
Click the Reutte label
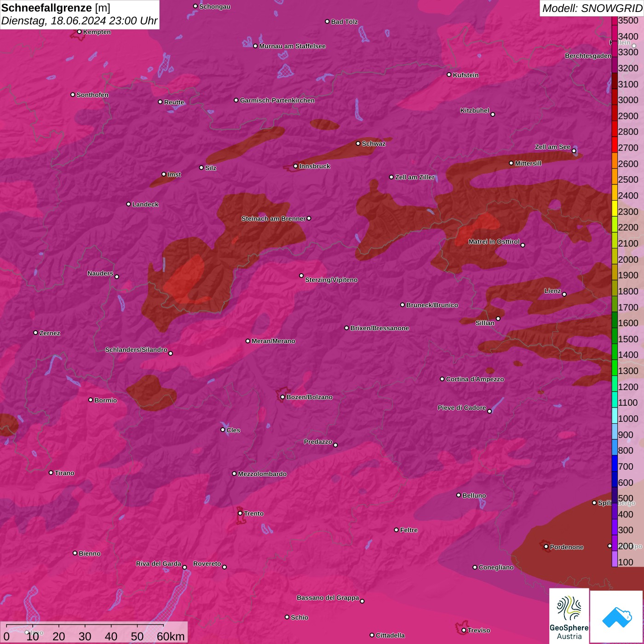pyautogui.click(x=174, y=102)
